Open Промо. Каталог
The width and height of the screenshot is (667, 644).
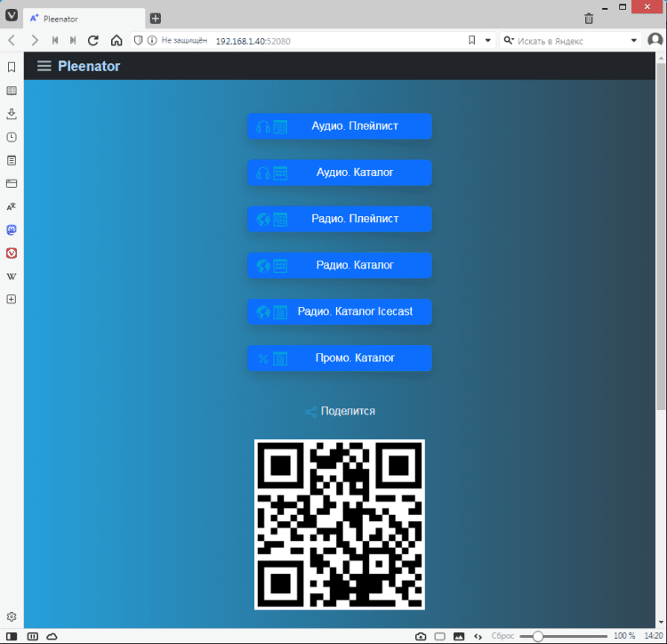click(340, 358)
